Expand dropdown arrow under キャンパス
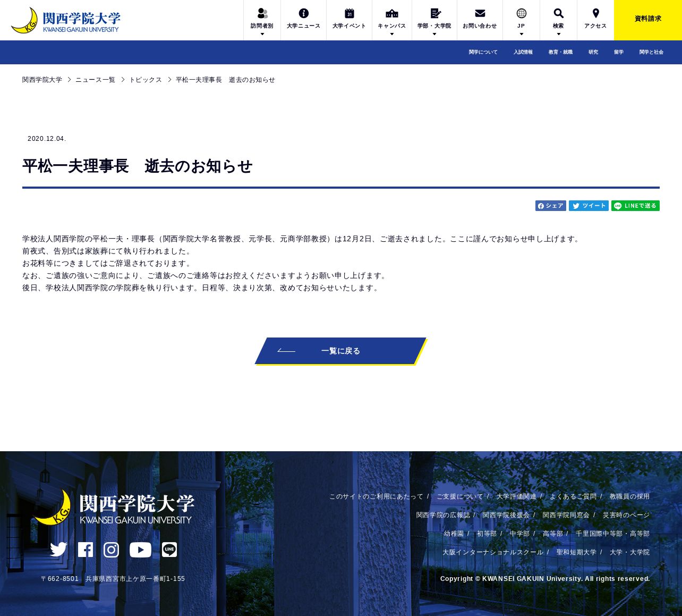682x616 pixels. (391, 34)
